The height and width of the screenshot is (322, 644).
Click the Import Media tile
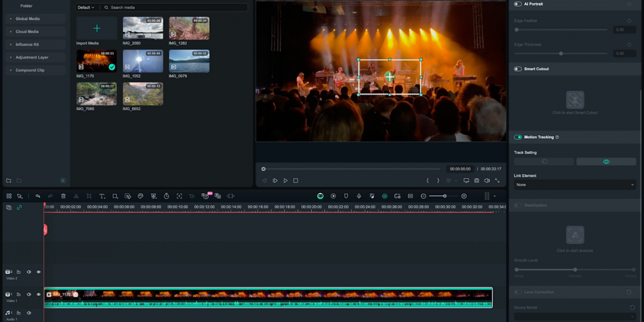[97, 28]
